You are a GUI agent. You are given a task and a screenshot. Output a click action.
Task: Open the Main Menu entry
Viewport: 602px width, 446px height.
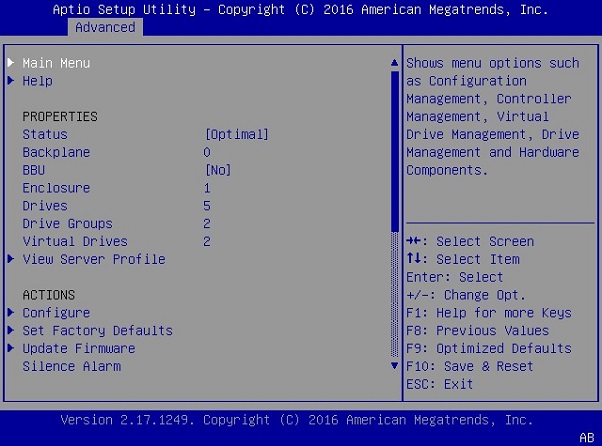pos(56,63)
